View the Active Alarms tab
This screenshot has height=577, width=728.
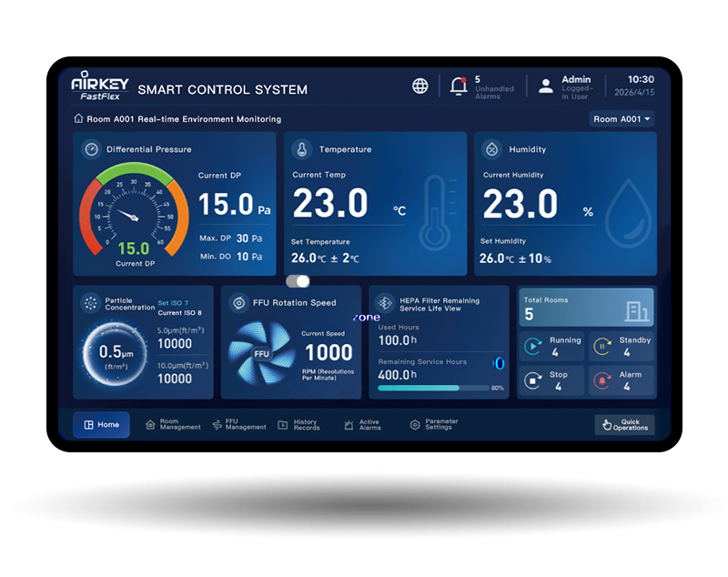point(362,425)
